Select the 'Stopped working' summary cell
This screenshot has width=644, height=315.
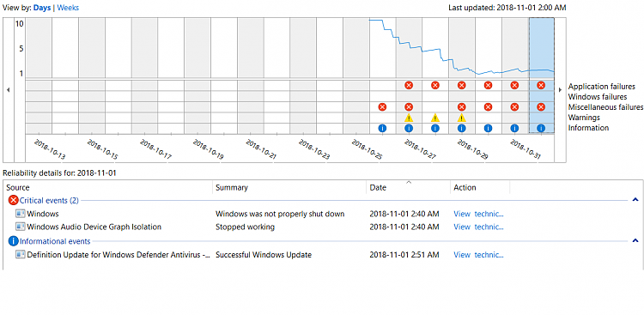(x=246, y=227)
